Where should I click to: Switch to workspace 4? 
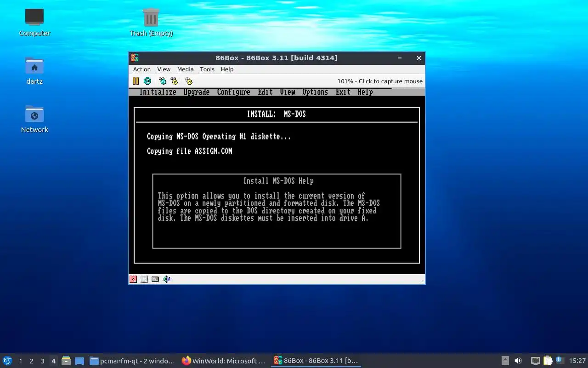pos(53,361)
